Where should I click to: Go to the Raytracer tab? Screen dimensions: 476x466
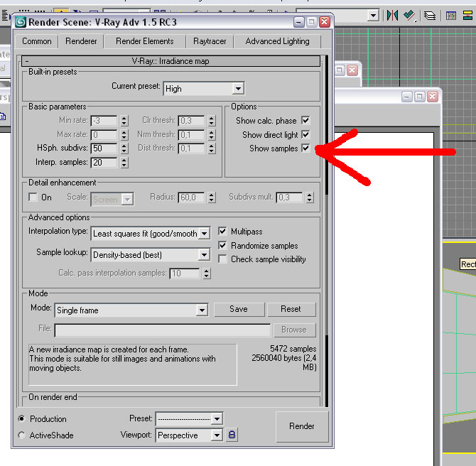(210, 41)
